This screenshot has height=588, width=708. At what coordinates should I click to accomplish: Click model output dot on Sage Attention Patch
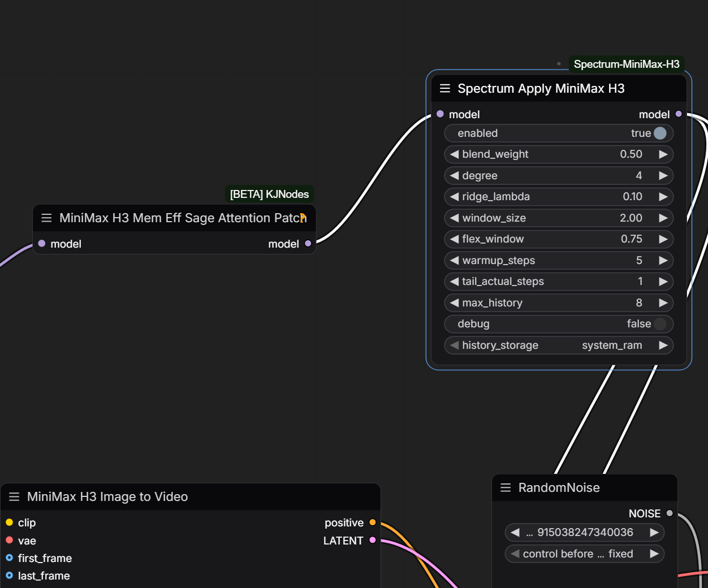(x=308, y=244)
